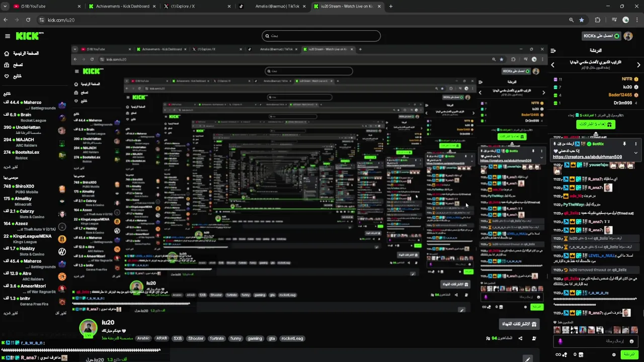Show previous leaderboard with the left chevron
The height and width of the screenshot is (362, 644).
pyautogui.click(x=552, y=65)
